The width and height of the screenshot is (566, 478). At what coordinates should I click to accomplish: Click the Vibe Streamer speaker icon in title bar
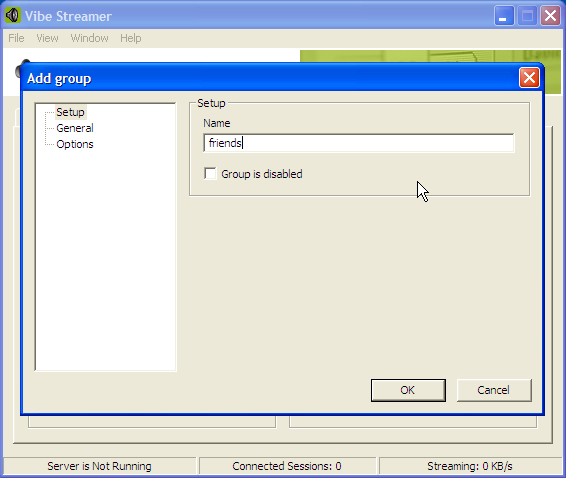coord(13,16)
